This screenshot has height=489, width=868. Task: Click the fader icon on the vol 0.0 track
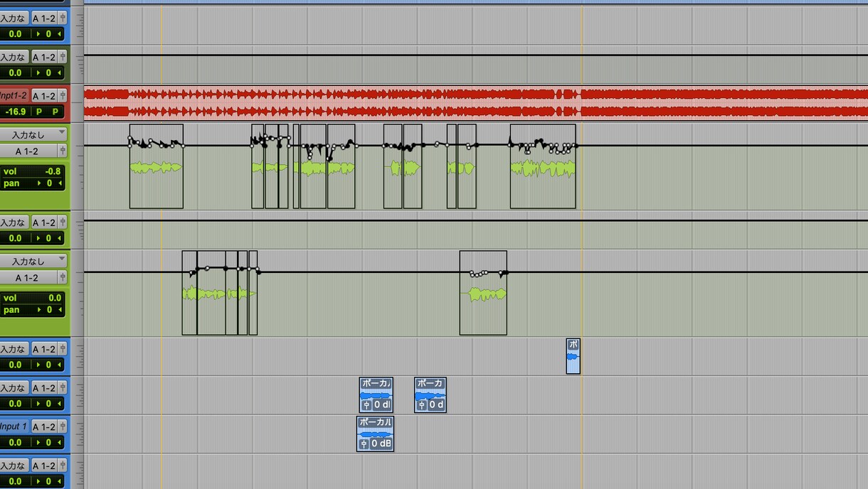pos(63,278)
